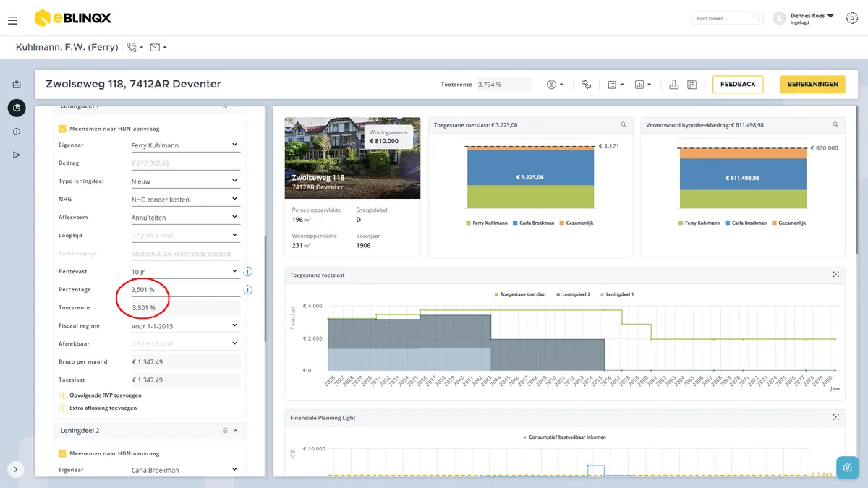Open the settings gear icon
The width and height of the screenshot is (868, 488).
click(852, 18)
